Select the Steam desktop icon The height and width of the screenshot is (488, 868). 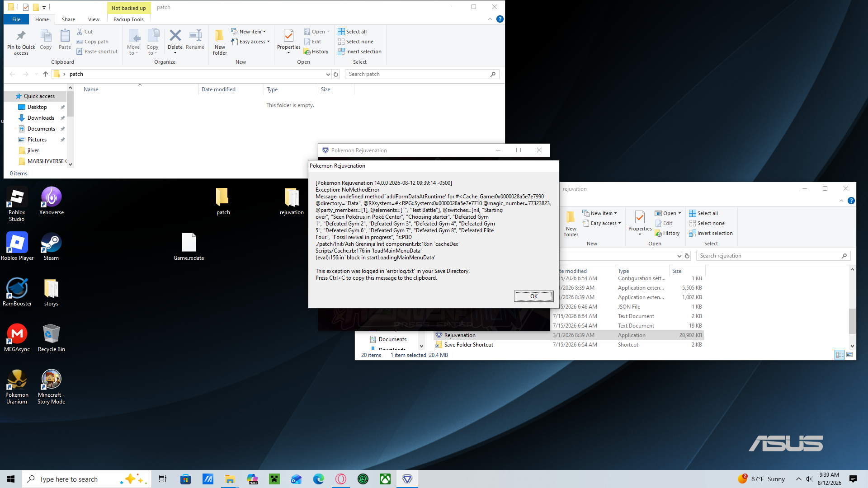coord(51,247)
